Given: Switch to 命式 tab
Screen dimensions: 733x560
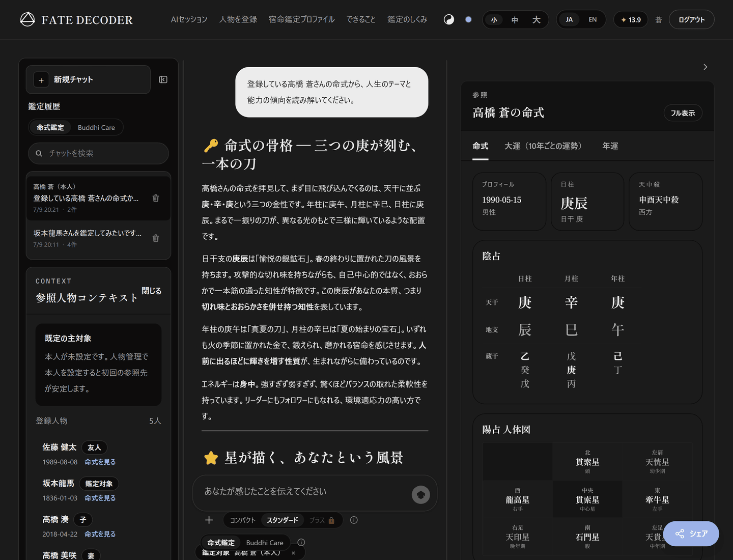Looking at the screenshot, I should coord(480,146).
